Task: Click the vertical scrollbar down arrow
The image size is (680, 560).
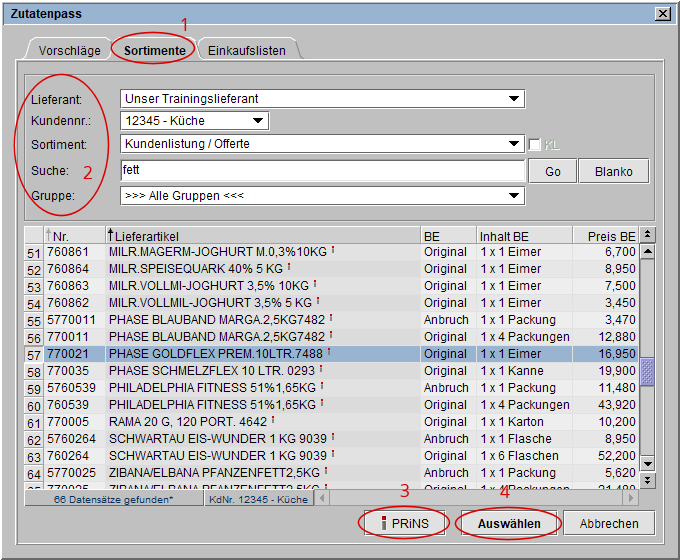Action: click(647, 463)
